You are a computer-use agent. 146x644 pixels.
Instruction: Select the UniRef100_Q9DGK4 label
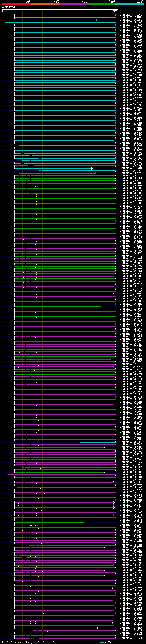131,271
